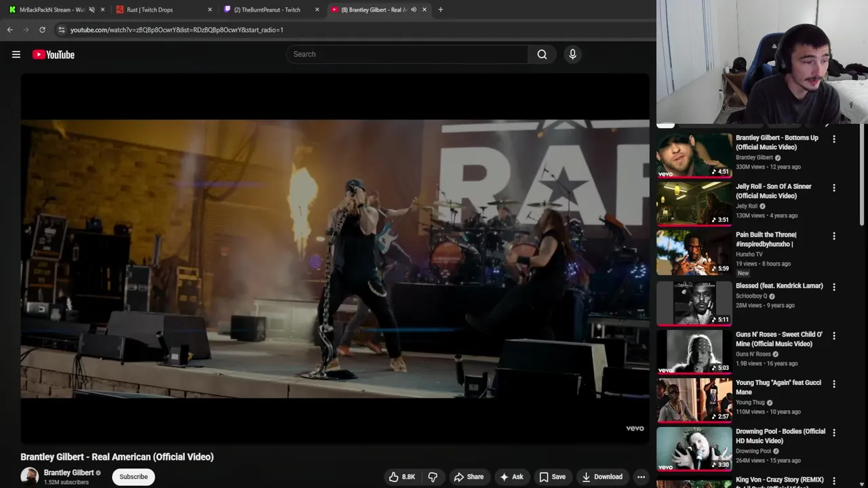The image size is (868, 488).
Task: Select the Brantley Gilbert YouTube tab
Action: click(373, 9)
